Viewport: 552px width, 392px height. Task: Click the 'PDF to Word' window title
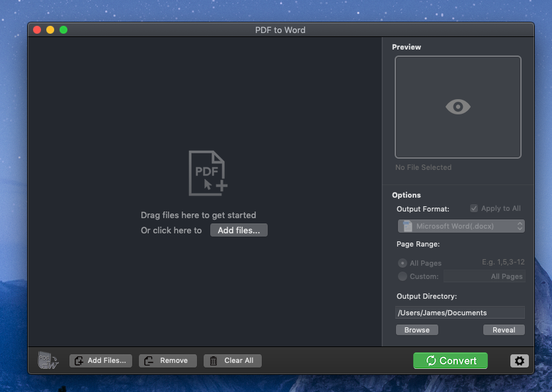tap(280, 30)
